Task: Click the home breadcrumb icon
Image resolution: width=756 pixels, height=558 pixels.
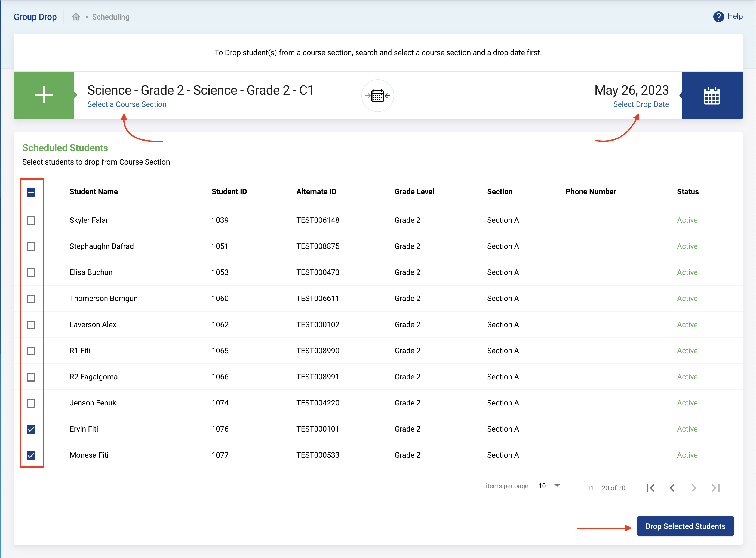Action: pyautogui.click(x=76, y=17)
